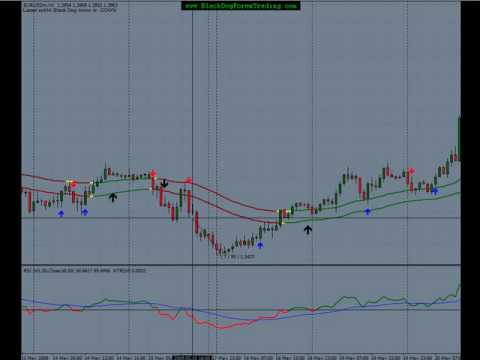Select the black up arrow under the left green band

point(113,197)
